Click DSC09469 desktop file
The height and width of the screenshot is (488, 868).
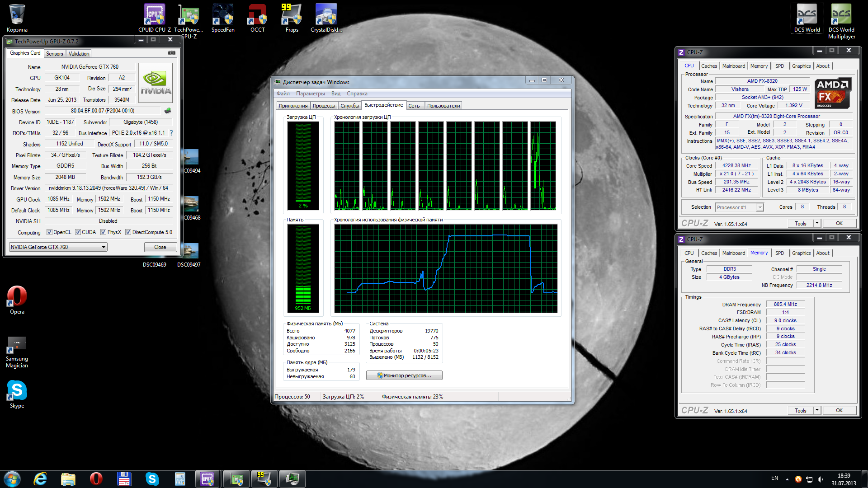click(155, 264)
